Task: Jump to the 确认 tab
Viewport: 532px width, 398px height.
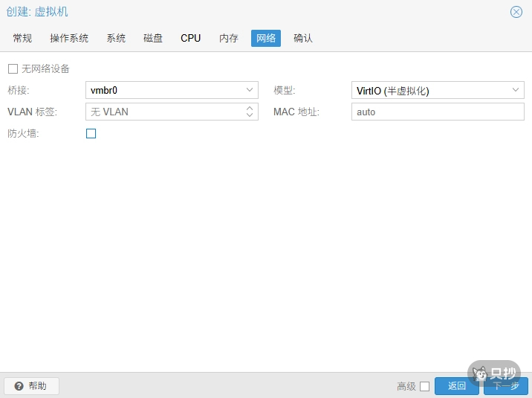Action: point(303,38)
